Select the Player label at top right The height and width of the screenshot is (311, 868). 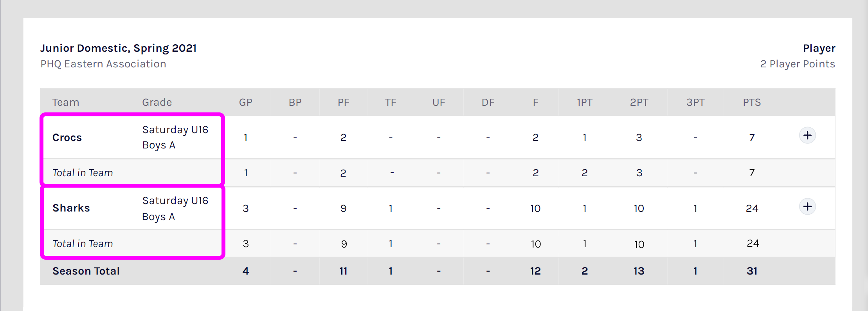tap(819, 48)
